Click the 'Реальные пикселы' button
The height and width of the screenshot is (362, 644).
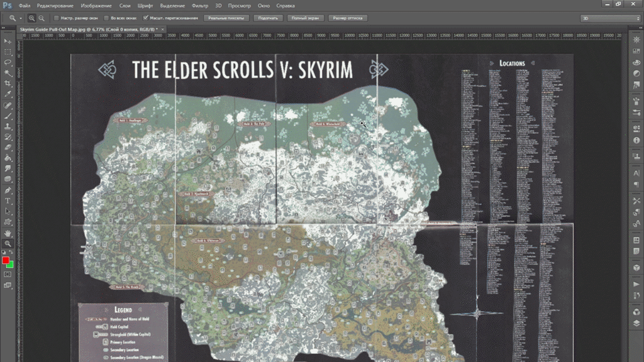point(226,18)
